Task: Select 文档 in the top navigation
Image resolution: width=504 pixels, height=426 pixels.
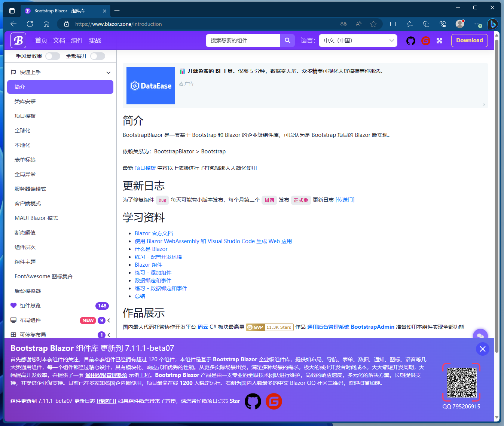Action: coord(59,40)
